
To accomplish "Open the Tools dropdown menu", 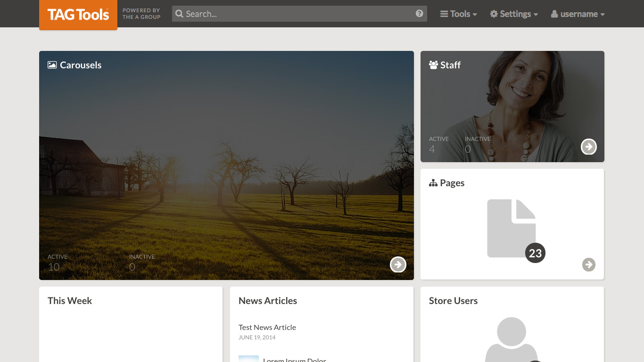I will [459, 14].
